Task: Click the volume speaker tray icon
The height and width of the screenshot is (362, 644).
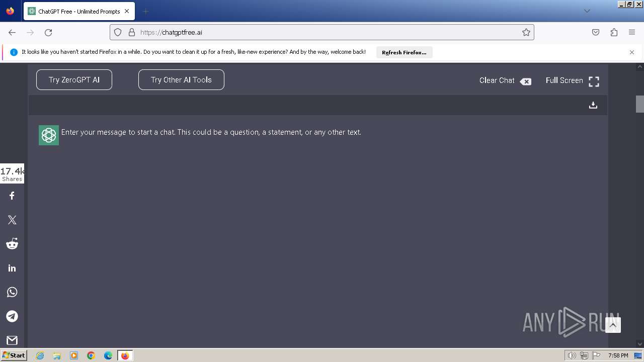Action: (x=572, y=355)
